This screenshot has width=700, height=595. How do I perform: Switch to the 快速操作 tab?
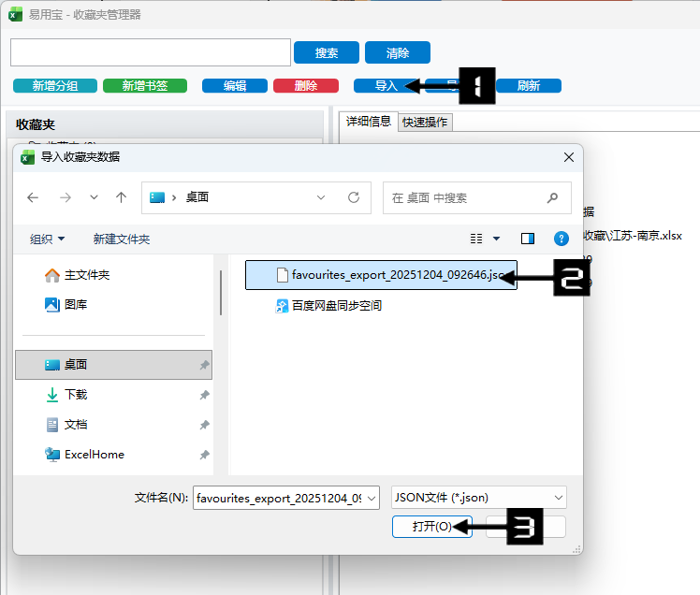point(425,122)
